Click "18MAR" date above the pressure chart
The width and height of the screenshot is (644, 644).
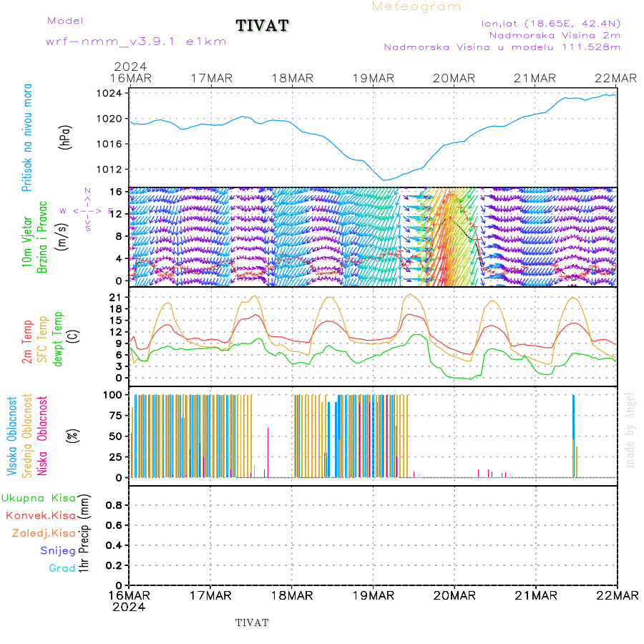coord(293,78)
